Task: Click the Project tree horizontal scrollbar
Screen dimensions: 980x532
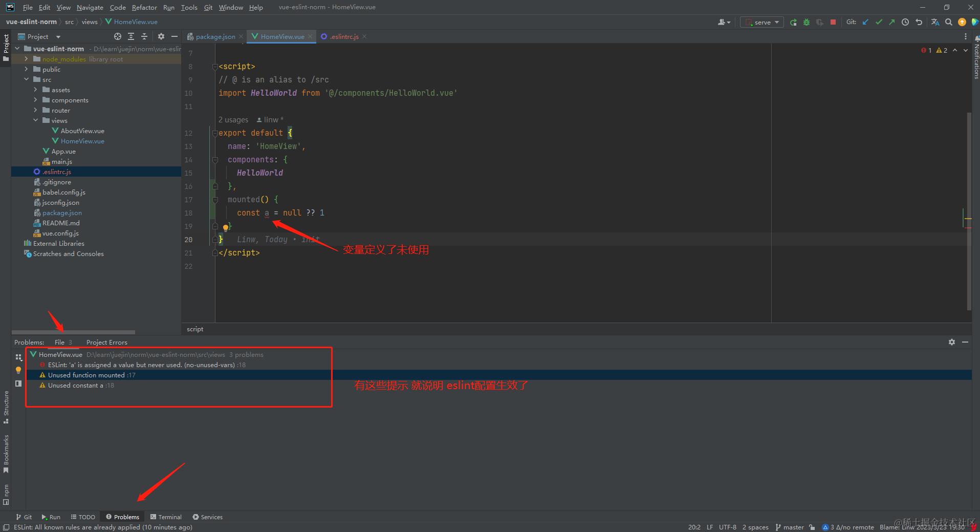Action: [x=73, y=332]
